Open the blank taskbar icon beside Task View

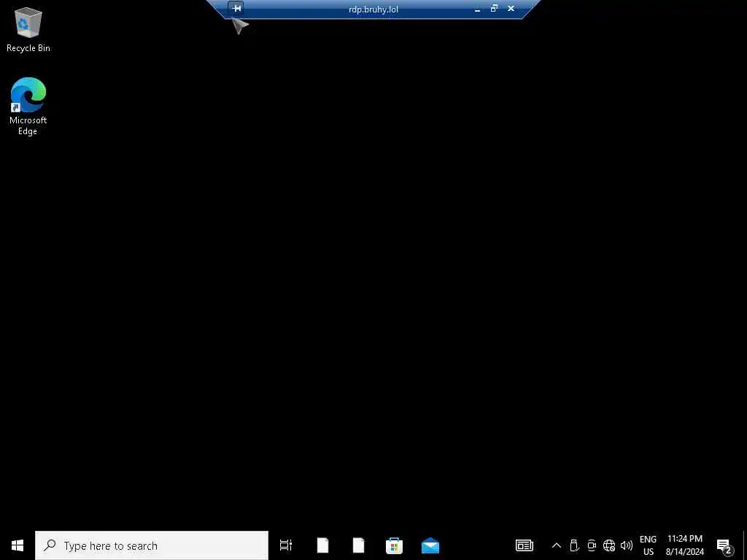click(x=322, y=545)
